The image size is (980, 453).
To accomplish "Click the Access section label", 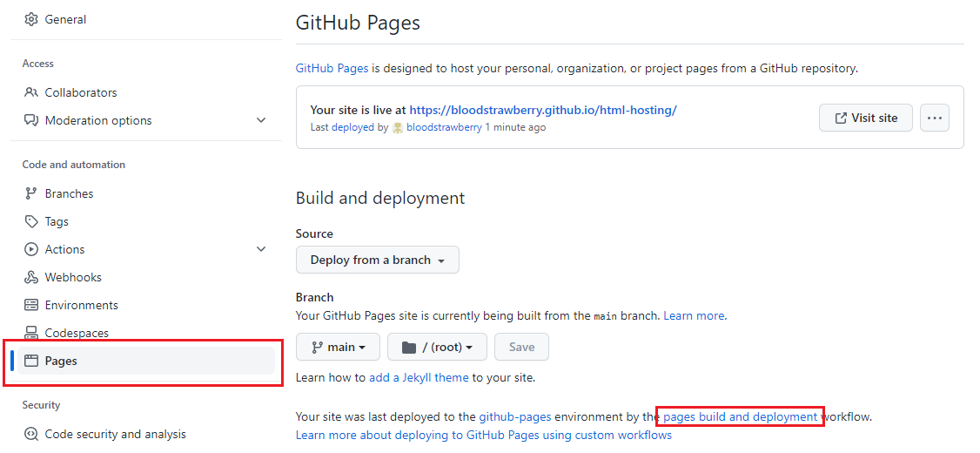I will tap(38, 64).
